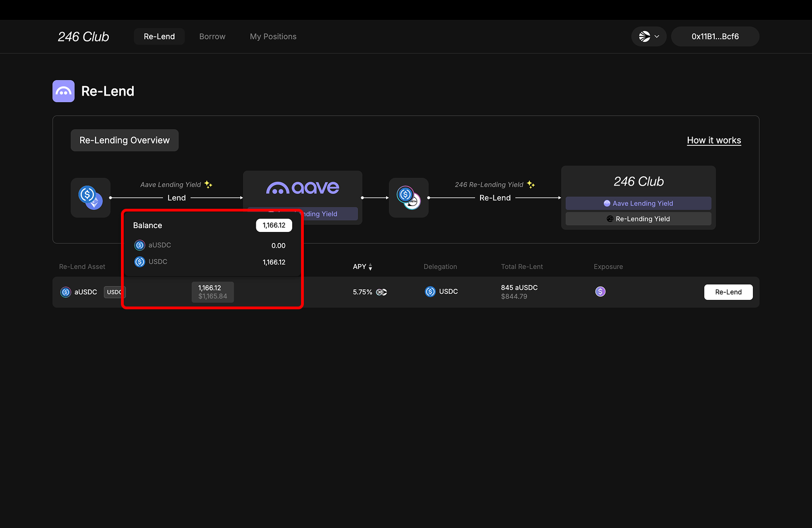Click the 0.00 aUSDC balance value
This screenshot has width=812, height=528.
[278, 246]
